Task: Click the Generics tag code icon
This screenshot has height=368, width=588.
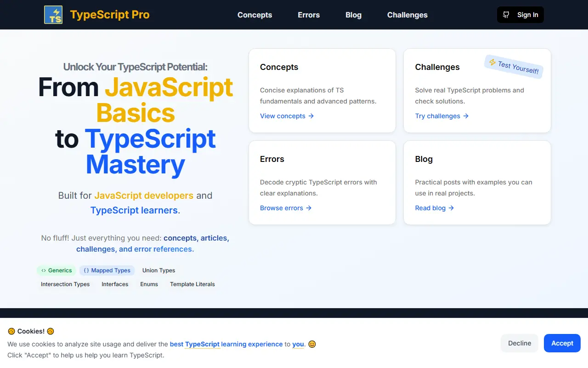Action: [x=44, y=270]
